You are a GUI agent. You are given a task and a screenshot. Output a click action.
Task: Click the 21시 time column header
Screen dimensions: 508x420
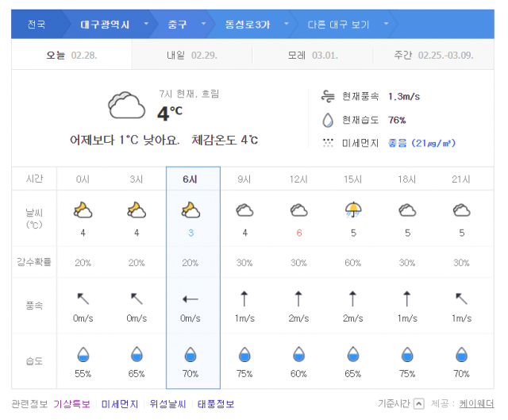(461, 179)
